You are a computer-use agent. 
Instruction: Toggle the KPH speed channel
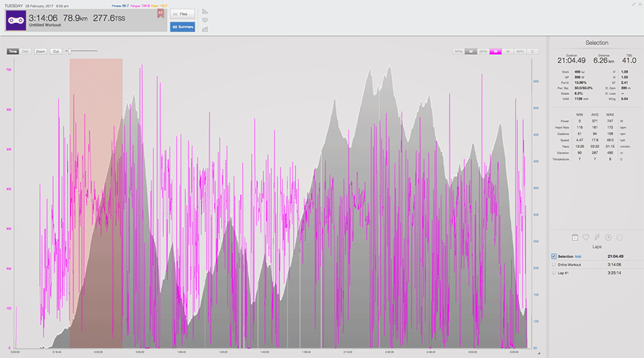[520, 51]
